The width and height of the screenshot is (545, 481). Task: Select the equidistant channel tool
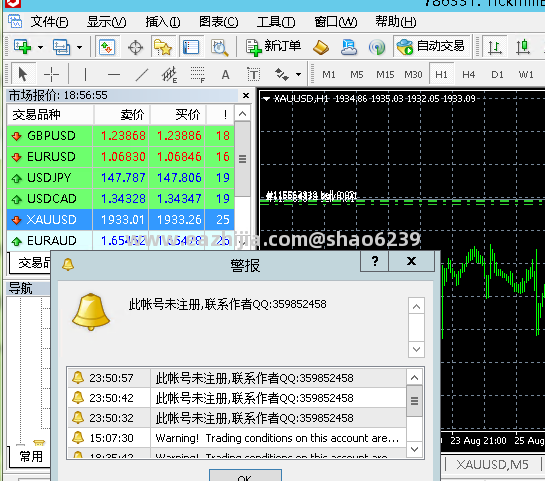(169, 74)
